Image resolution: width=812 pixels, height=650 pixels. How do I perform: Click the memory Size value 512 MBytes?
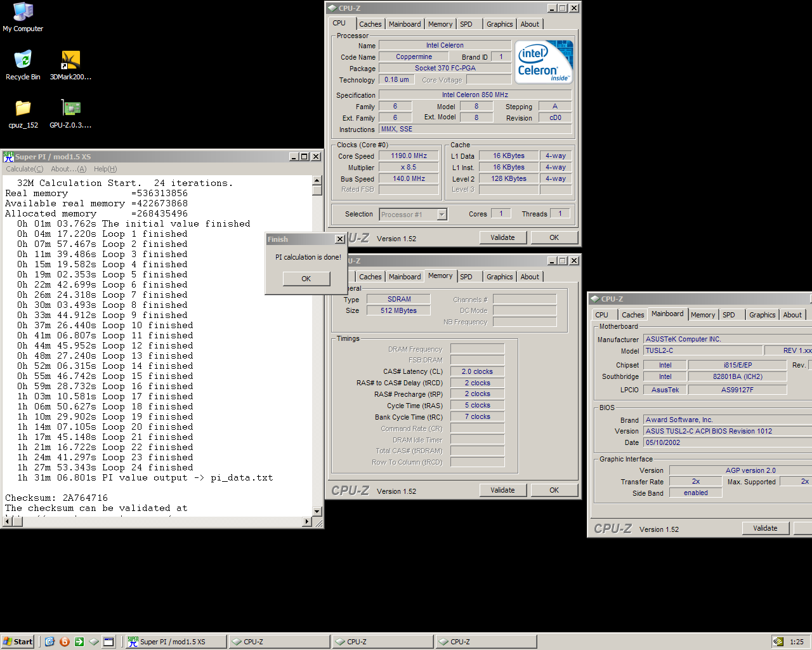399,310
